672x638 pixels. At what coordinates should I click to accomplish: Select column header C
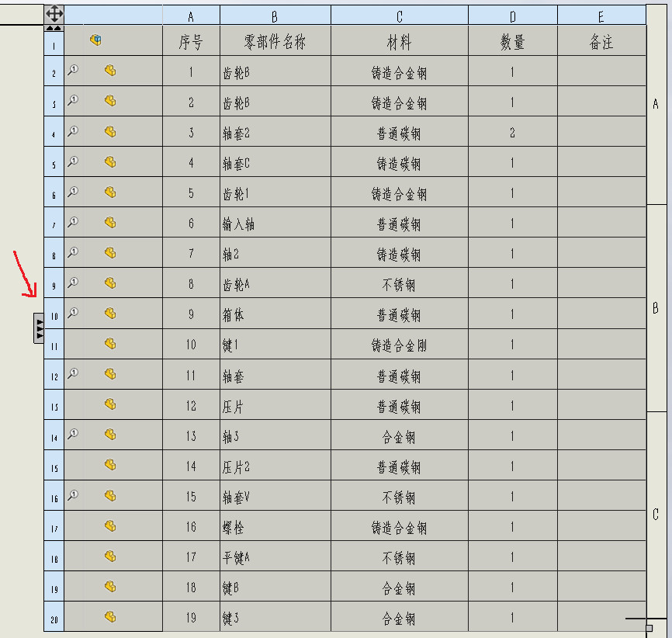(x=400, y=16)
